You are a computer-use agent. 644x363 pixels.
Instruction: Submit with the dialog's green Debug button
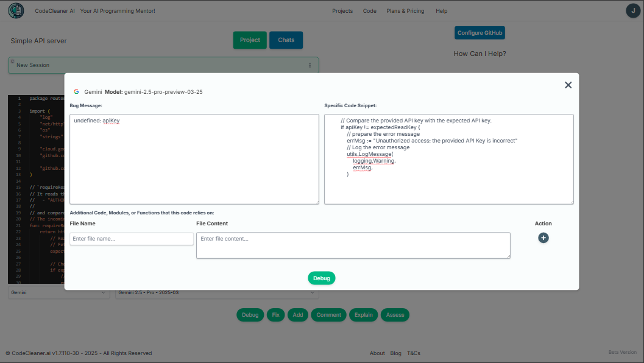tap(322, 278)
